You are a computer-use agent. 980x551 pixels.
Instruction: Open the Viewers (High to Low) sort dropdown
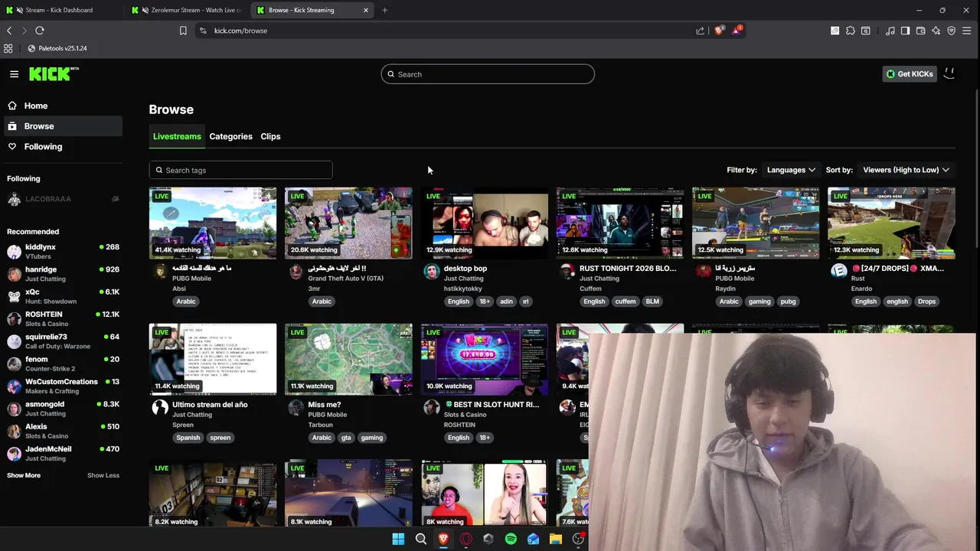pyautogui.click(x=906, y=170)
